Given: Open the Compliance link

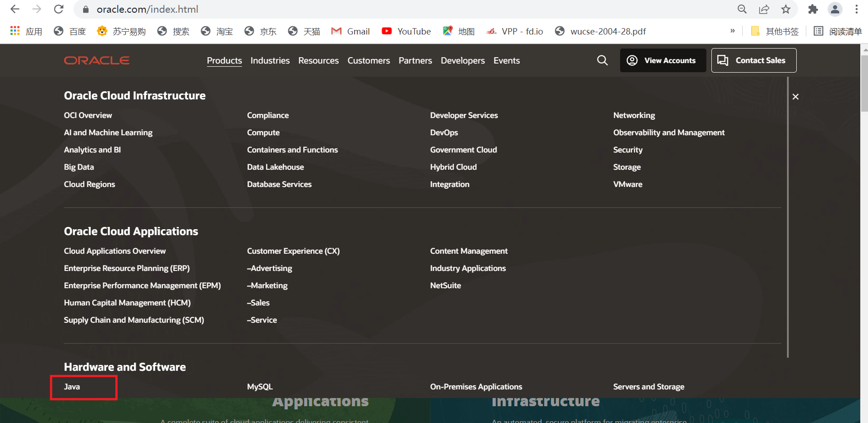Looking at the screenshot, I should click(x=268, y=115).
